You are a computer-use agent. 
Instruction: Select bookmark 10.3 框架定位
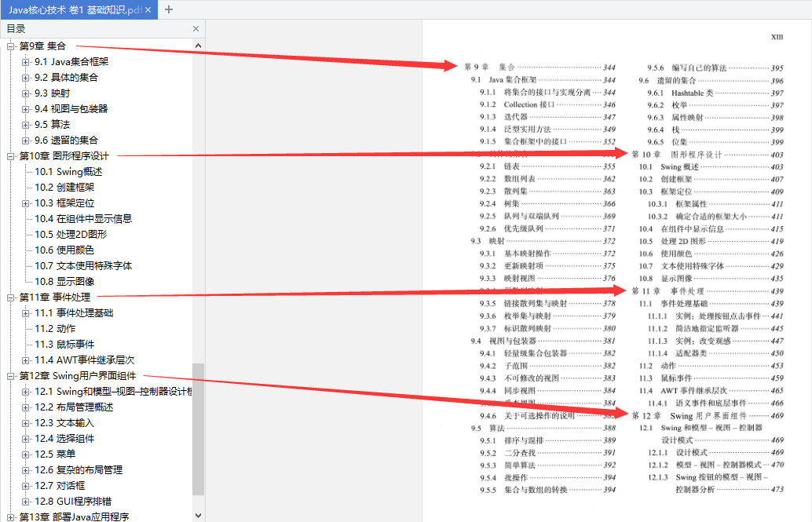point(64,203)
